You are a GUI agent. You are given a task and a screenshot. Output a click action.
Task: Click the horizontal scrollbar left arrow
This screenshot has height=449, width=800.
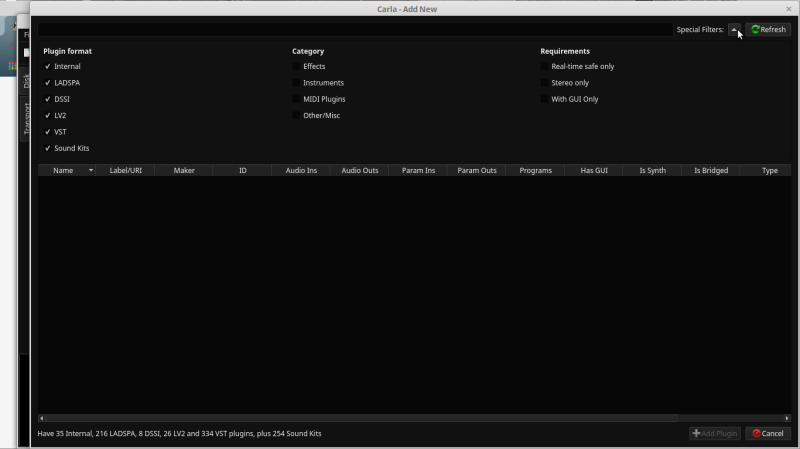(41, 418)
